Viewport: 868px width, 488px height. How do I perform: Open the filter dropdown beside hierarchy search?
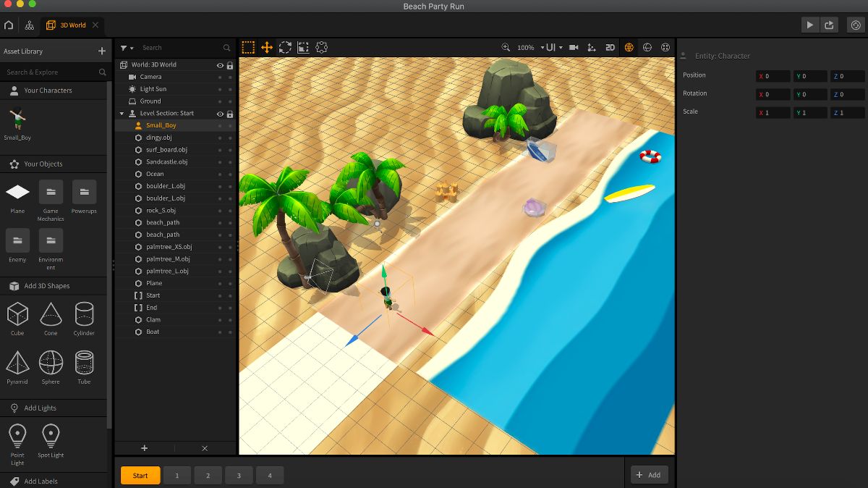pos(127,48)
